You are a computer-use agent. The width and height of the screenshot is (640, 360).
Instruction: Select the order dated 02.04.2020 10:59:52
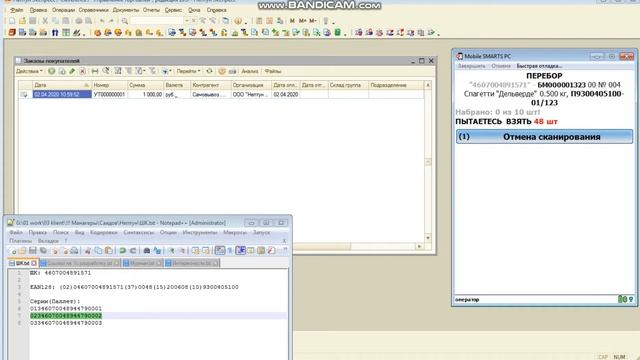click(x=62, y=94)
